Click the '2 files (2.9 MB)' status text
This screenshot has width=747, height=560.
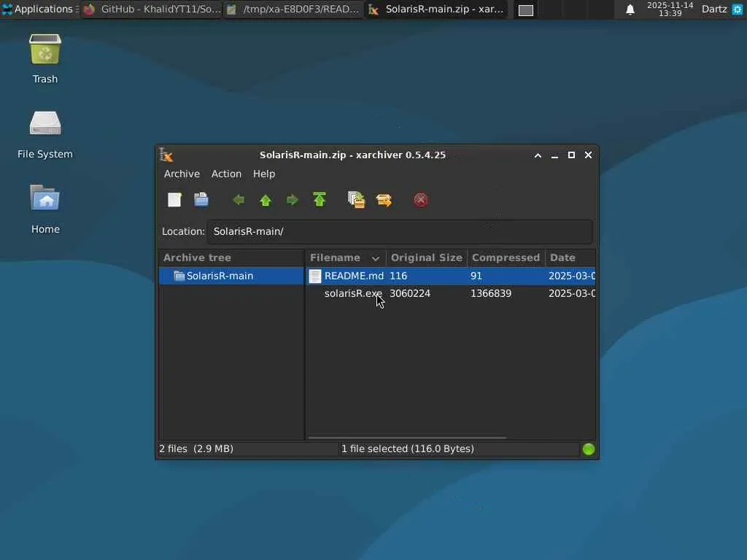tap(196, 449)
